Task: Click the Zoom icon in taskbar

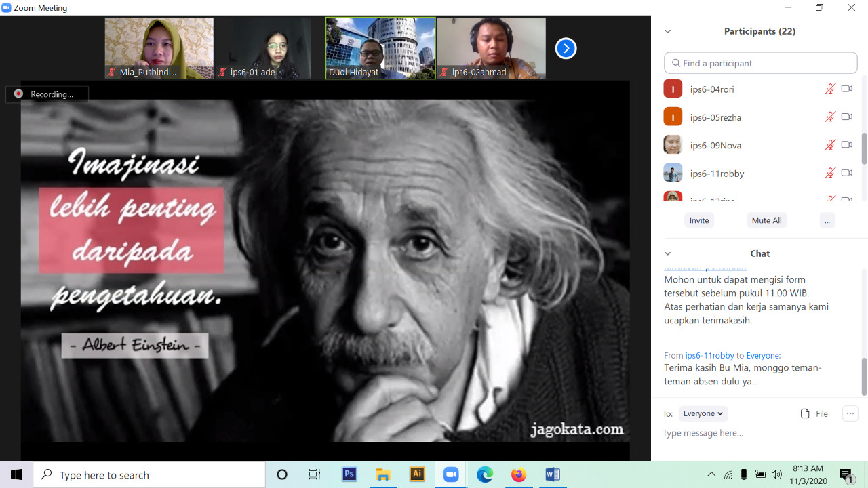Action: point(451,474)
